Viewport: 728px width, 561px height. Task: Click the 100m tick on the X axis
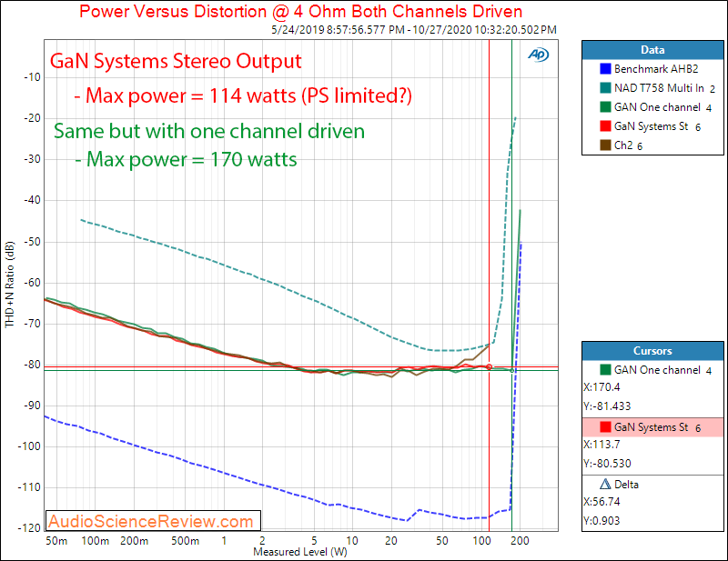(x=96, y=541)
